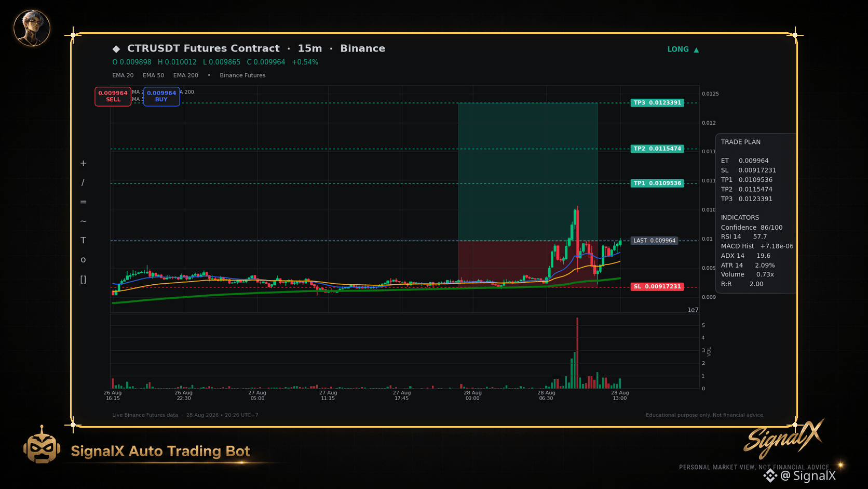
Task: Open the profile avatar at top left
Action: coord(32,28)
